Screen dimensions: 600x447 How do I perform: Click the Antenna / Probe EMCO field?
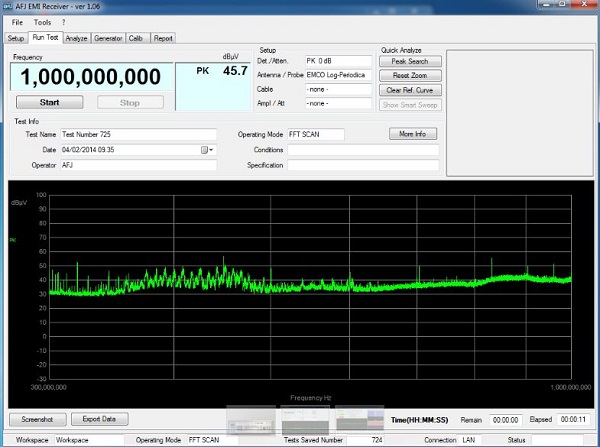338,75
